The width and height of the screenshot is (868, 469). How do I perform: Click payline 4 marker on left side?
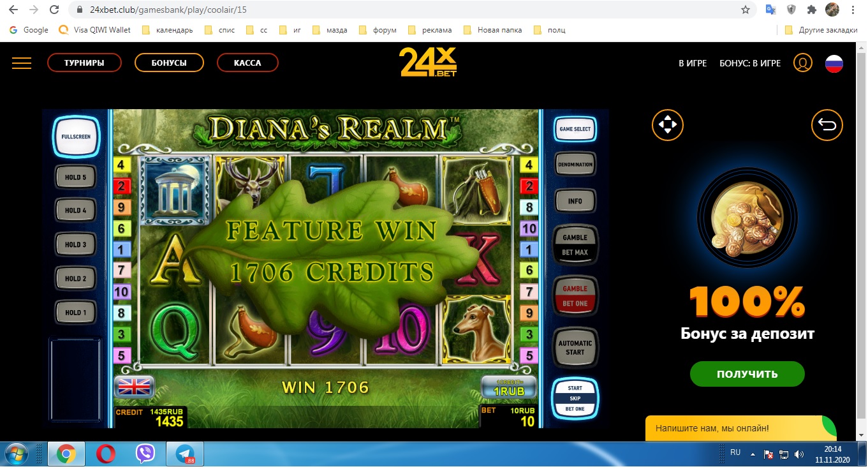click(x=121, y=165)
